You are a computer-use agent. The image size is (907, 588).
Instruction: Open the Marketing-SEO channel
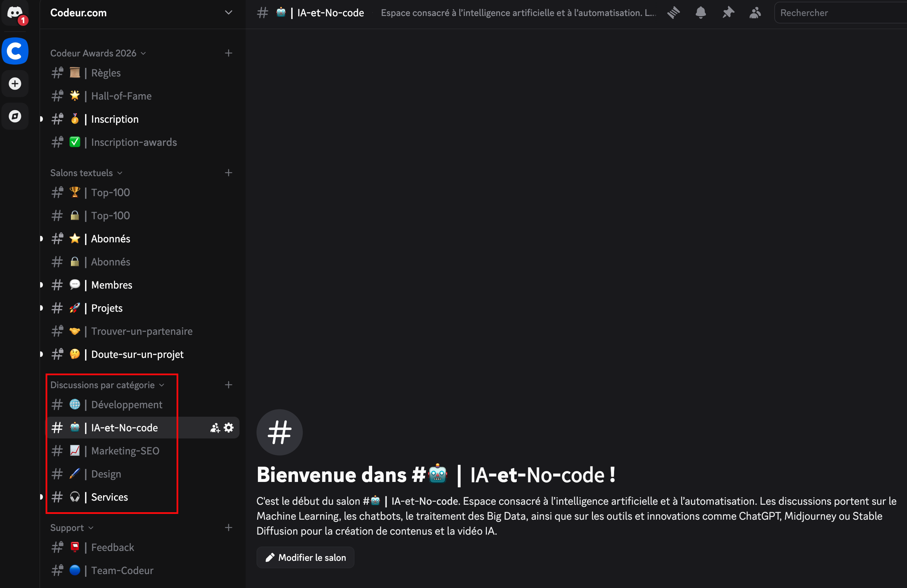pos(125,451)
